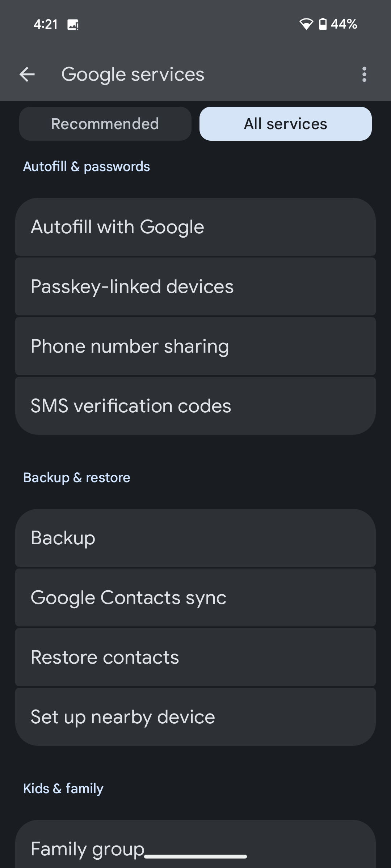Tap the battery status icon

tap(323, 24)
